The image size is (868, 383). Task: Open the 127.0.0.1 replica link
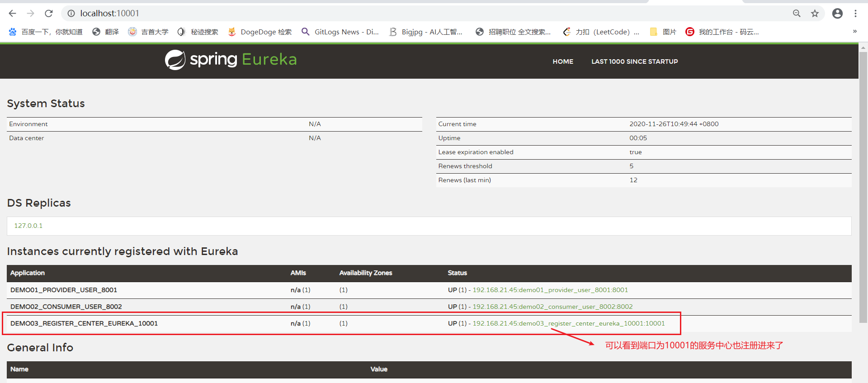coord(28,226)
